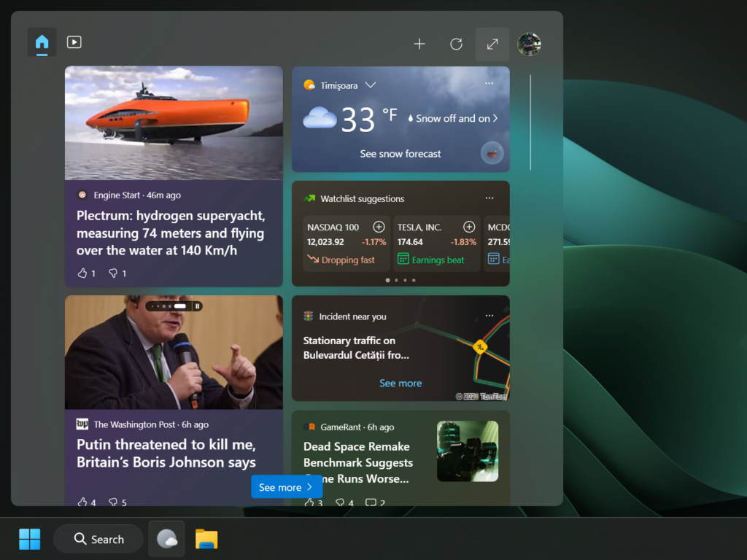Click the taskbar Search box
The height and width of the screenshot is (560, 747).
click(98, 539)
